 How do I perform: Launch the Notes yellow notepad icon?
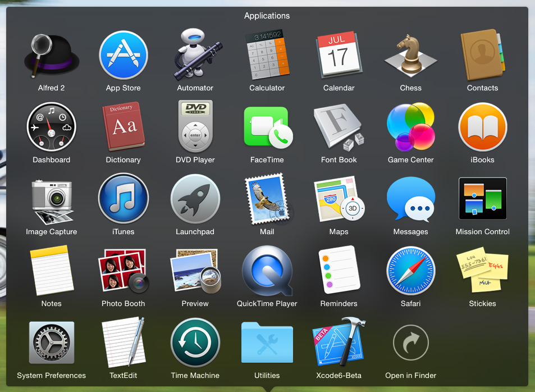point(52,271)
